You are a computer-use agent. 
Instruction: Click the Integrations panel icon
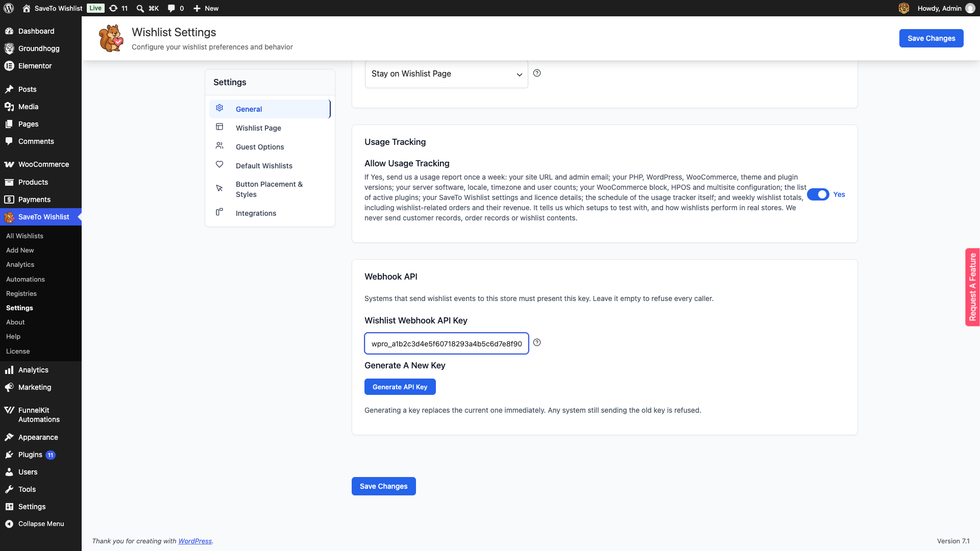(219, 212)
